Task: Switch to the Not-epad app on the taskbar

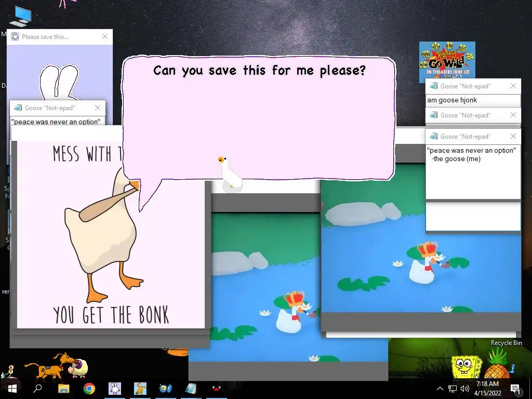Action: 191,389
